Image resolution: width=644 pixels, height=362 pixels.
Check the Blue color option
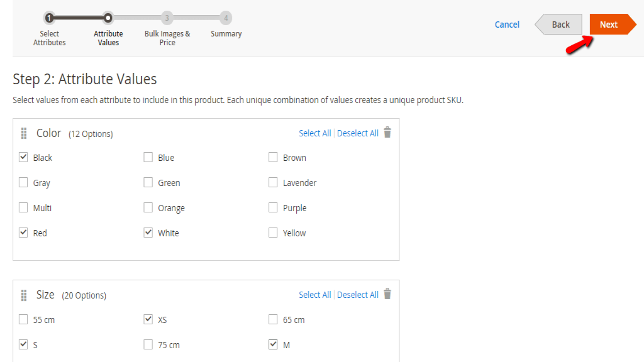(x=148, y=157)
